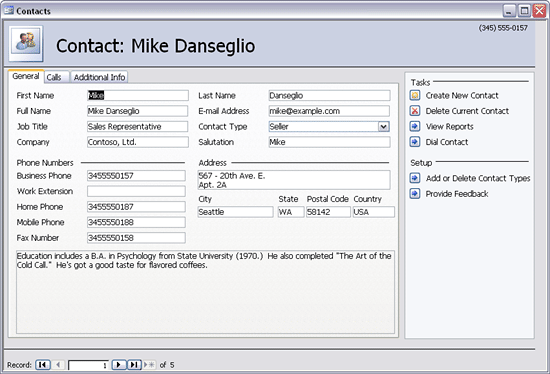The image size is (550, 374).
Task: Click the Dial Contact link
Action: (447, 142)
